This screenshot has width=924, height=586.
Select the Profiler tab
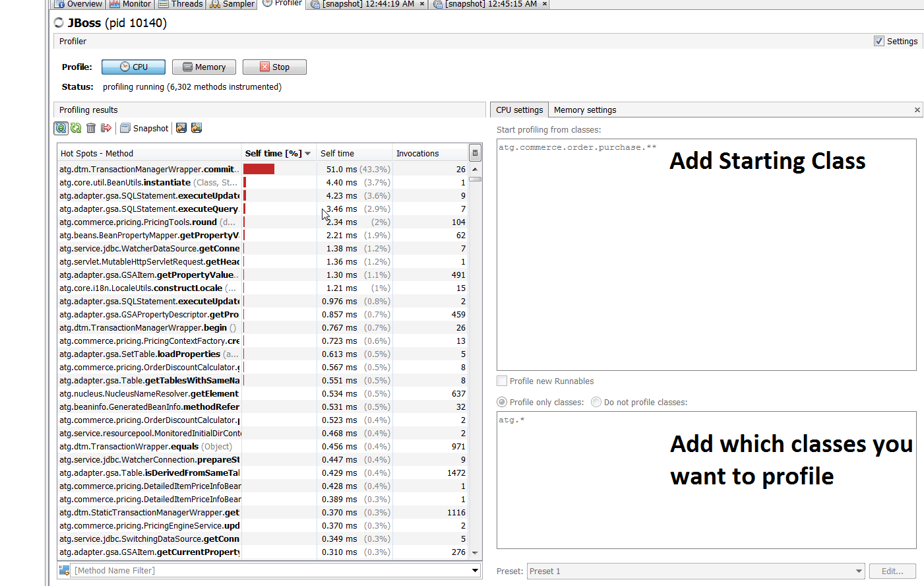[282, 3]
